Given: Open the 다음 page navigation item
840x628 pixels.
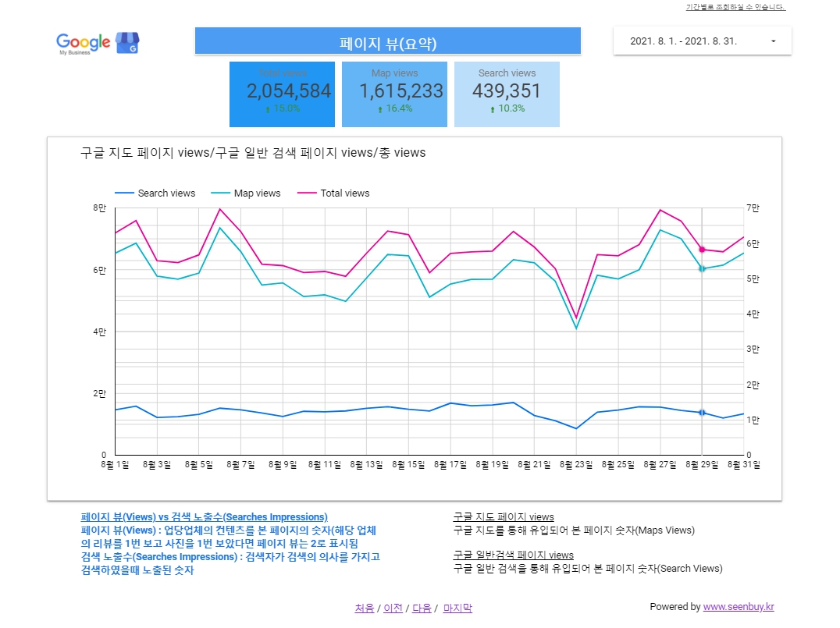Looking at the screenshot, I should click(421, 608).
